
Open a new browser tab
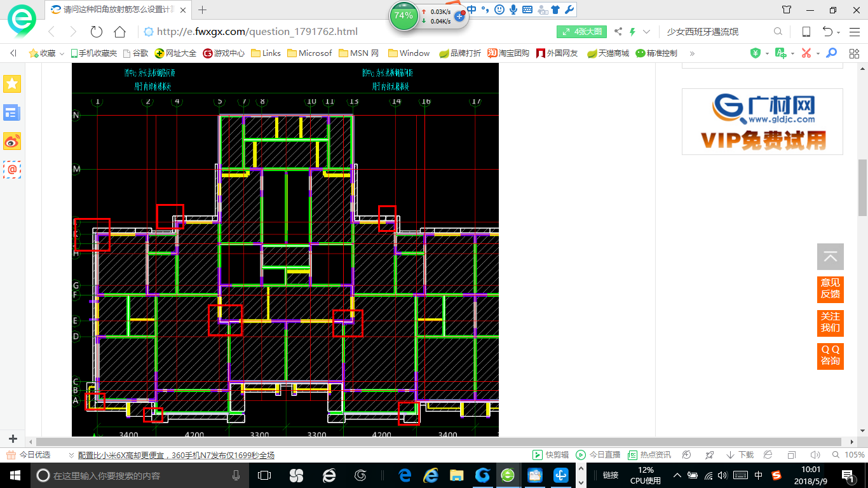click(x=203, y=10)
